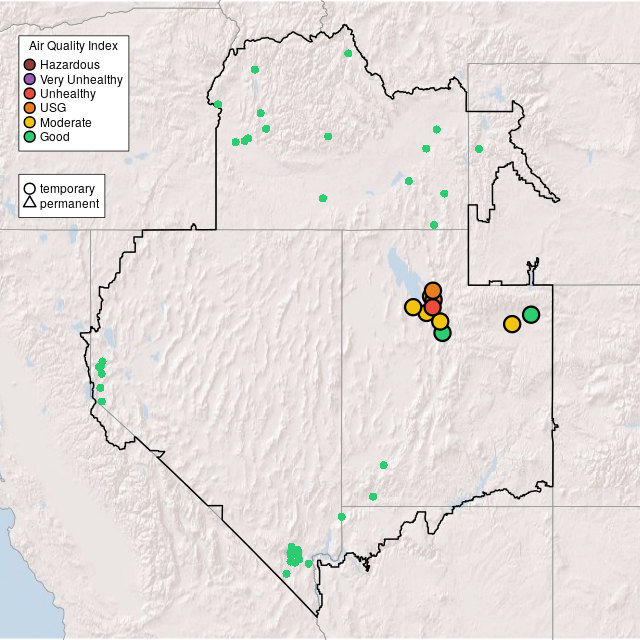Select the purple Very Unhealthy legend swatch
This screenshot has width=640, height=640.
click(x=30, y=79)
